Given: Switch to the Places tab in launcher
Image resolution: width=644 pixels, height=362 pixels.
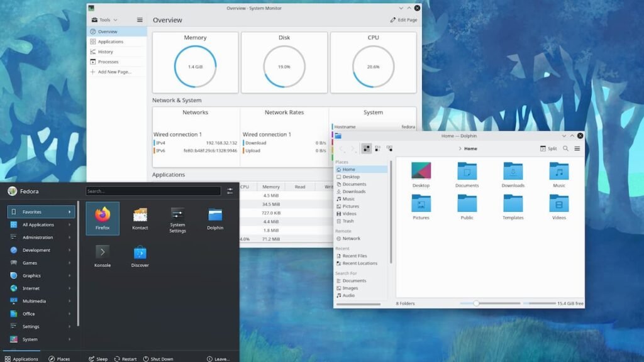Looking at the screenshot, I should click(59, 358).
